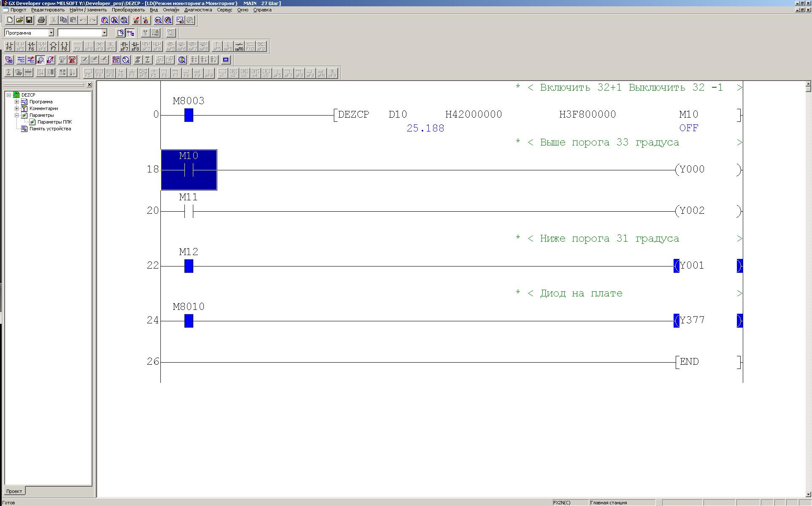Close the project panel with X

(89, 85)
